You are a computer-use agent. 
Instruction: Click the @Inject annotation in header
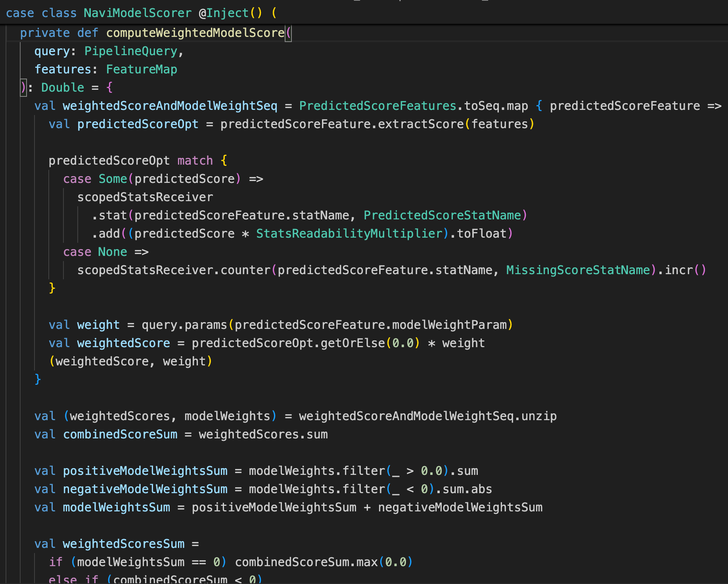[x=224, y=13]
